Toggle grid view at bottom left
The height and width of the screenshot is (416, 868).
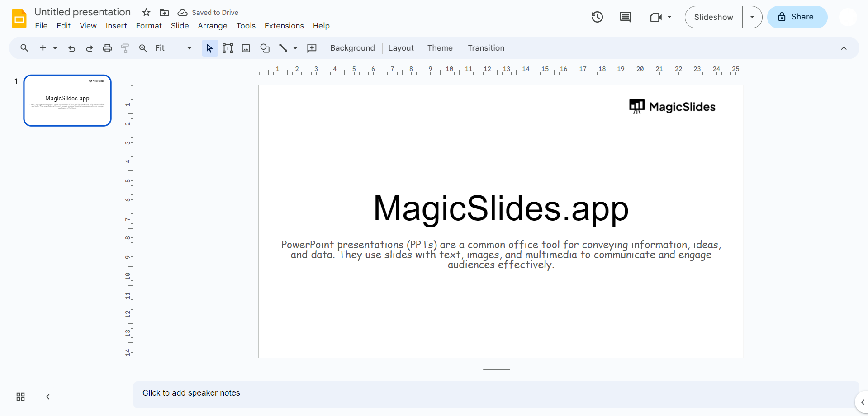click(x=20, y=397)
